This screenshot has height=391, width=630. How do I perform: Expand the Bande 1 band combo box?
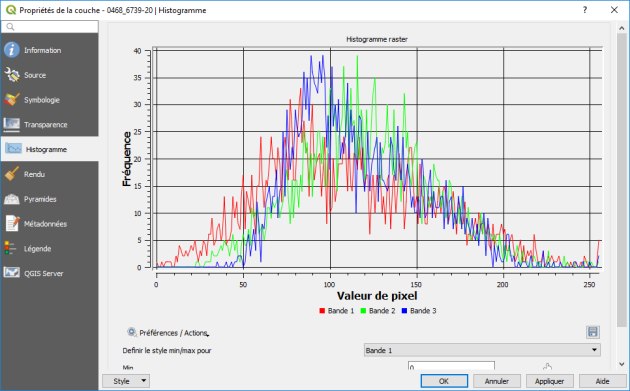pyautogui.click(x=482, y=350)
